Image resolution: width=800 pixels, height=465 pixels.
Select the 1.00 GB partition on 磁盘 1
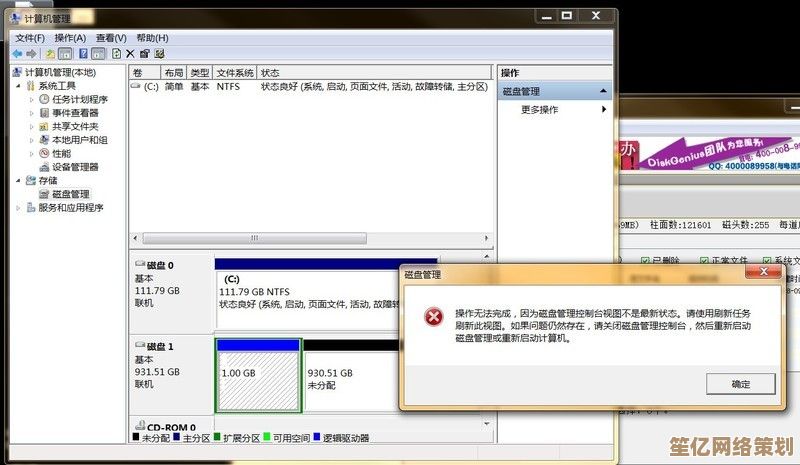click(258, 375)
